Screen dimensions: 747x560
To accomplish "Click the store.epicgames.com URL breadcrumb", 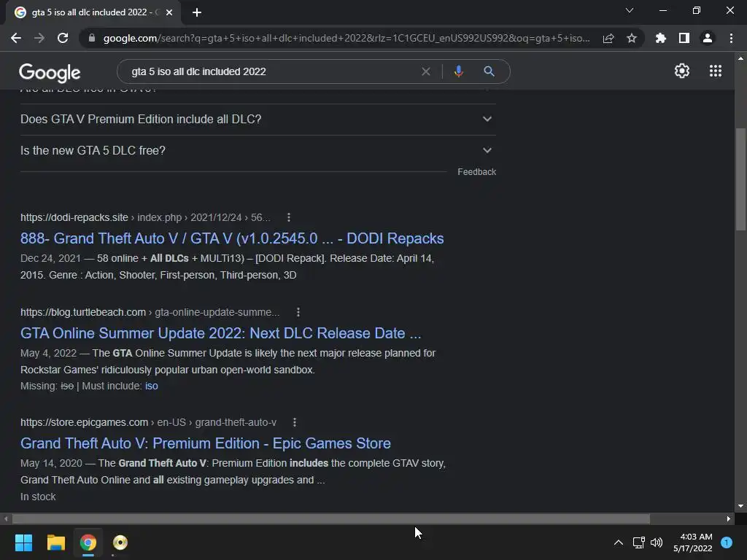I will tap(148, 422).
